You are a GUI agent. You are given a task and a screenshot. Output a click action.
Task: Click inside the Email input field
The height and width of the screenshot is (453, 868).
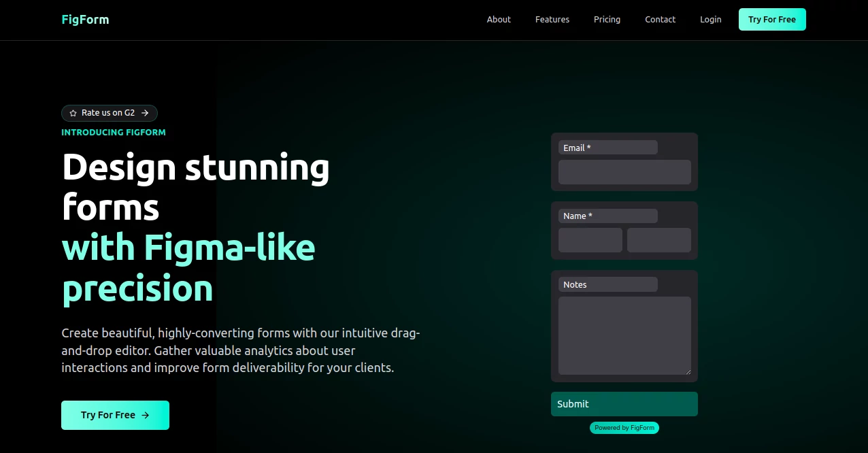click(624, 172)
